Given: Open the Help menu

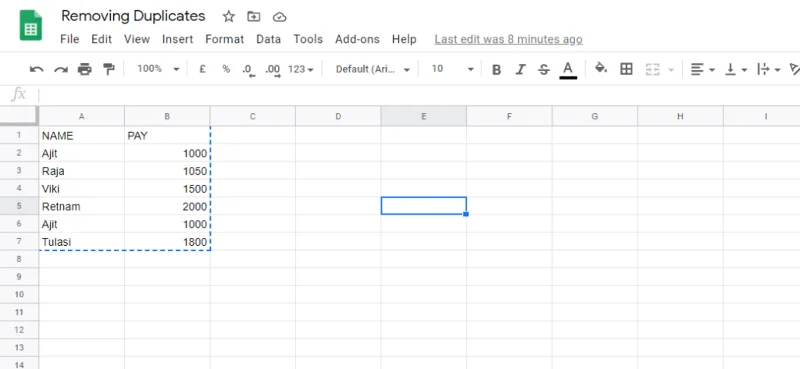Looking at the screenshot, I should [404, 39].
